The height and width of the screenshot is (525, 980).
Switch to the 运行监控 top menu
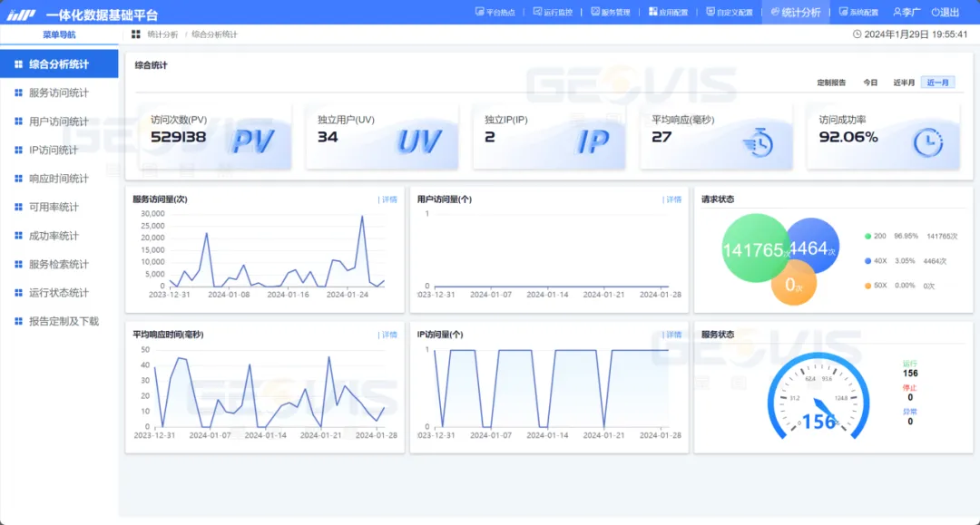(x=553, y=13)
